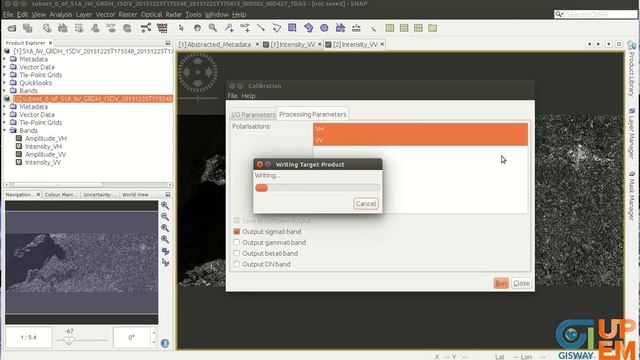The height and width of the screenshot is (360, 640).
Task: Expand Bands folder under product [1]
Action: coord(5,91)
